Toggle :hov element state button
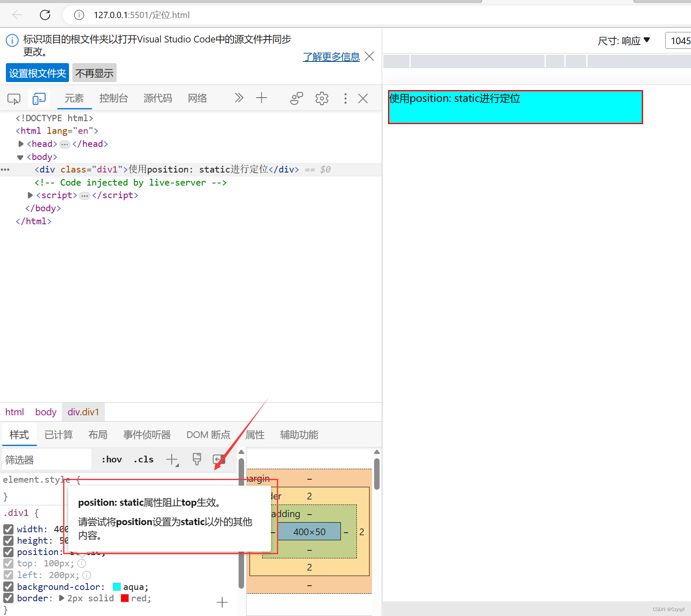The width and height of the screenshot is (691, 616). click(x=112, y=459)
